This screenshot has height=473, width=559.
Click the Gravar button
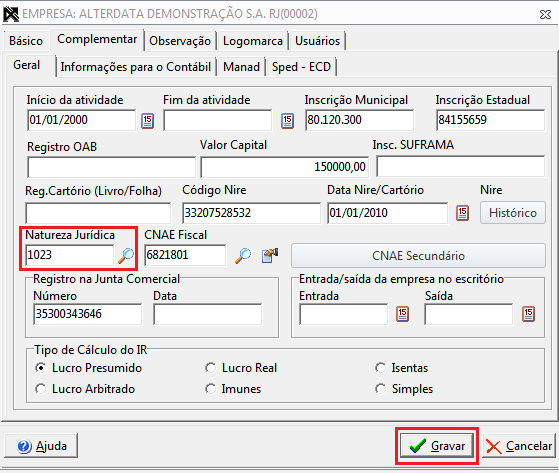click(437, 446)
